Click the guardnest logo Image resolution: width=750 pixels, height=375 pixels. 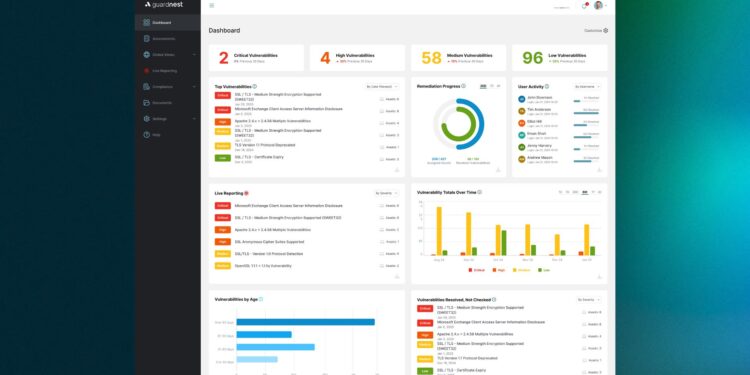click(164, 5)
